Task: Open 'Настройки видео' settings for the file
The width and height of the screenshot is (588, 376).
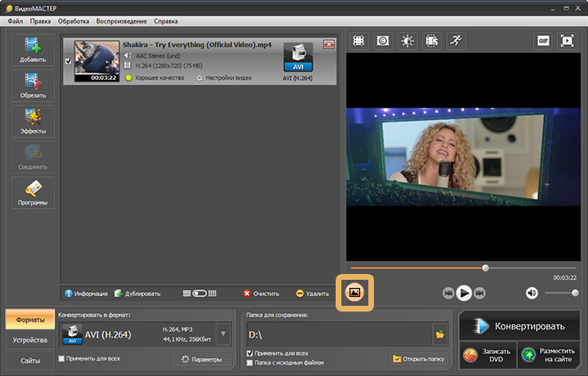Action: 224,78
